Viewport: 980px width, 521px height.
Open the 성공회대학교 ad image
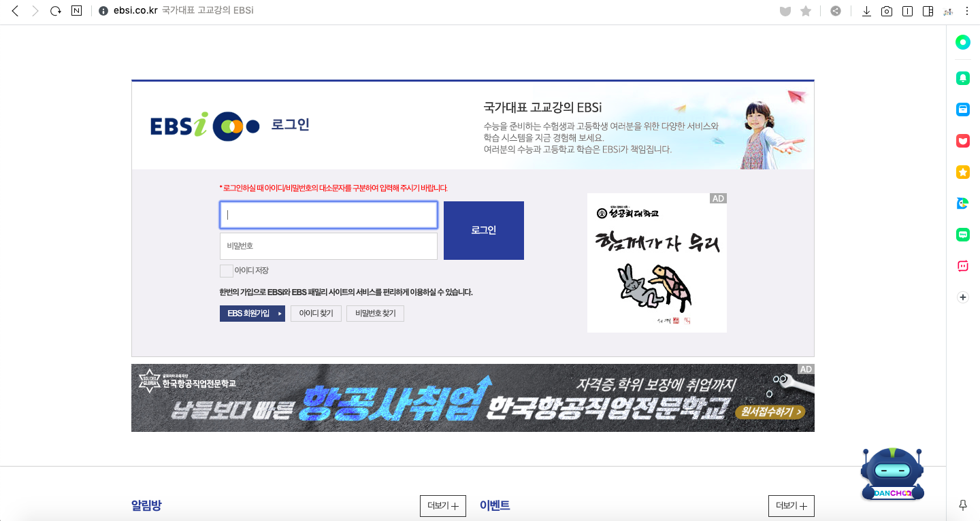[x=657, y=263]
